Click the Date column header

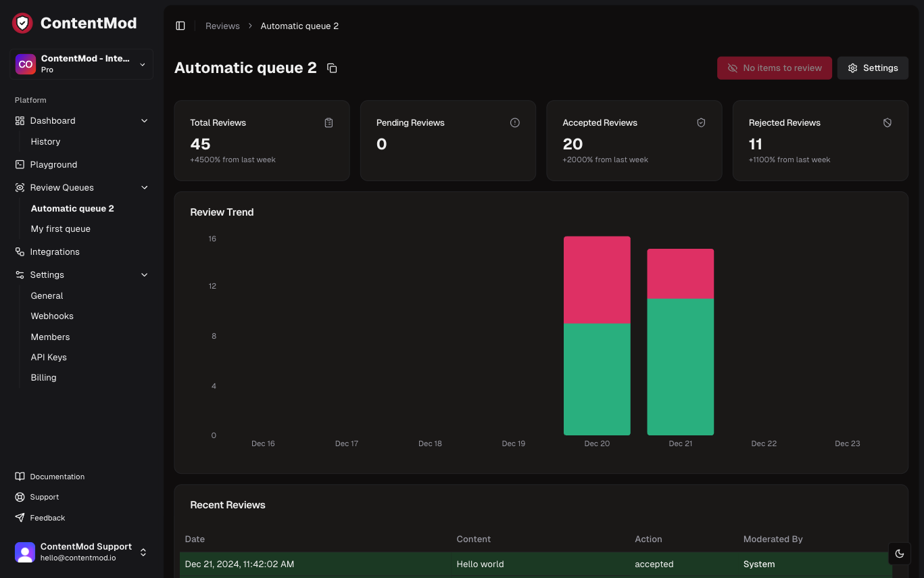coord(195,539)
